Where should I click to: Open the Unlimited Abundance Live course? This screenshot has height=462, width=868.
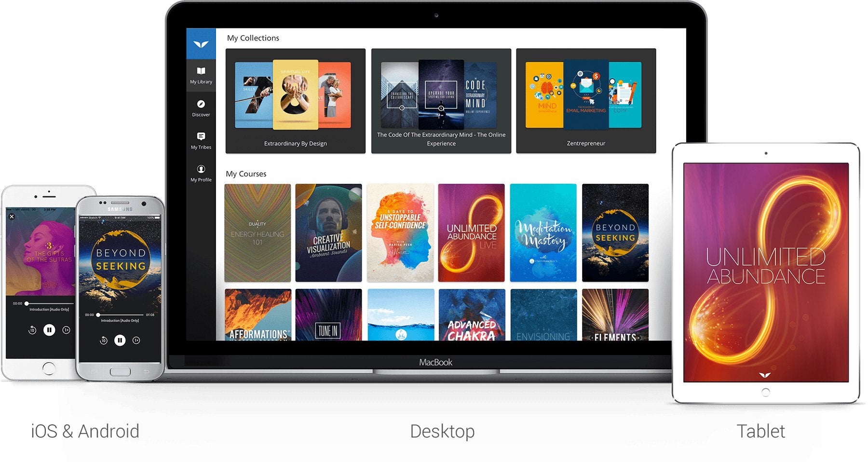471,232
